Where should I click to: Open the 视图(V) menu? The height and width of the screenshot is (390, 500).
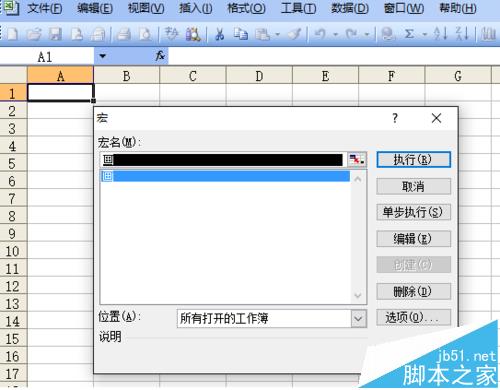pos(146,8)
